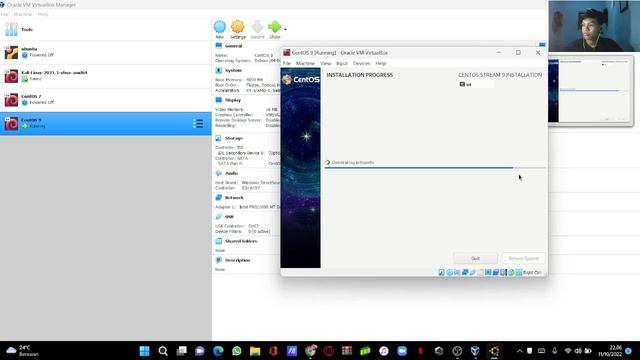Open the manager window's File menu
The image size is (640, 360).
tap(4, 14)
